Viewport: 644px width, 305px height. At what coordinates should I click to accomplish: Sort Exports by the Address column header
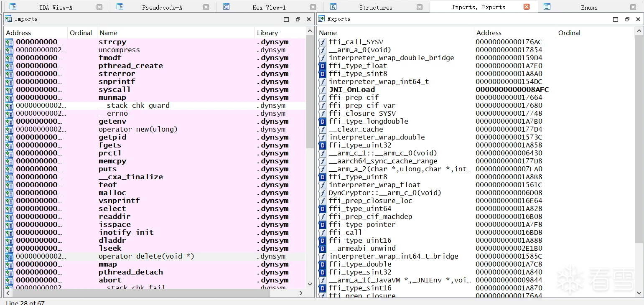(x=515, y=33)
